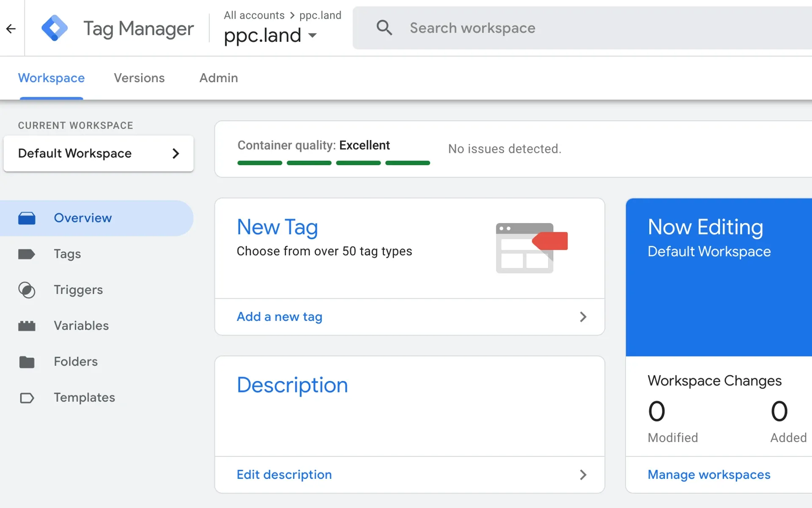Click the back arrow at top left
This screenshot has height=508, width=812.
click(x=11, y=28)
